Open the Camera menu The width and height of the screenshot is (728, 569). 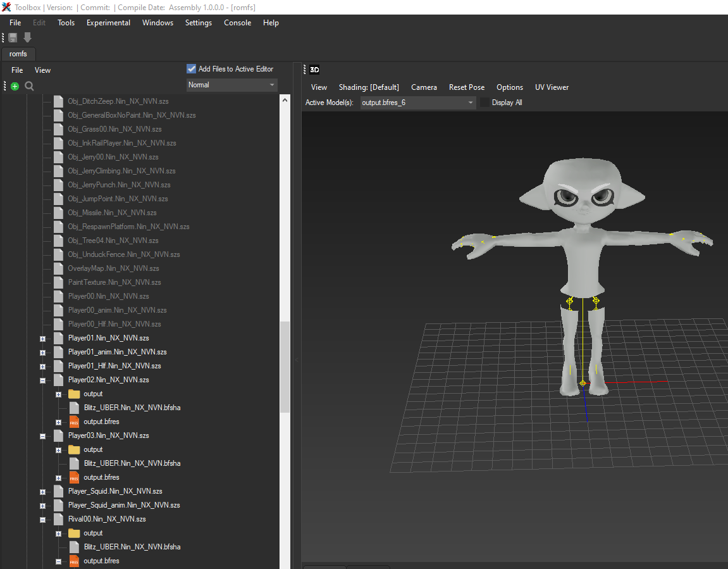pyautogui.click(x=424, y=87)
